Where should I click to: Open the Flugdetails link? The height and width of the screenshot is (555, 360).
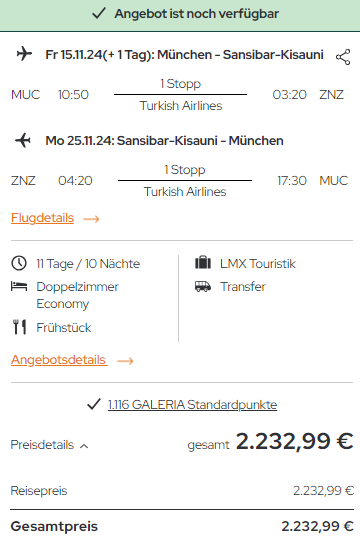pyautogui.click(x=42, y=218)
